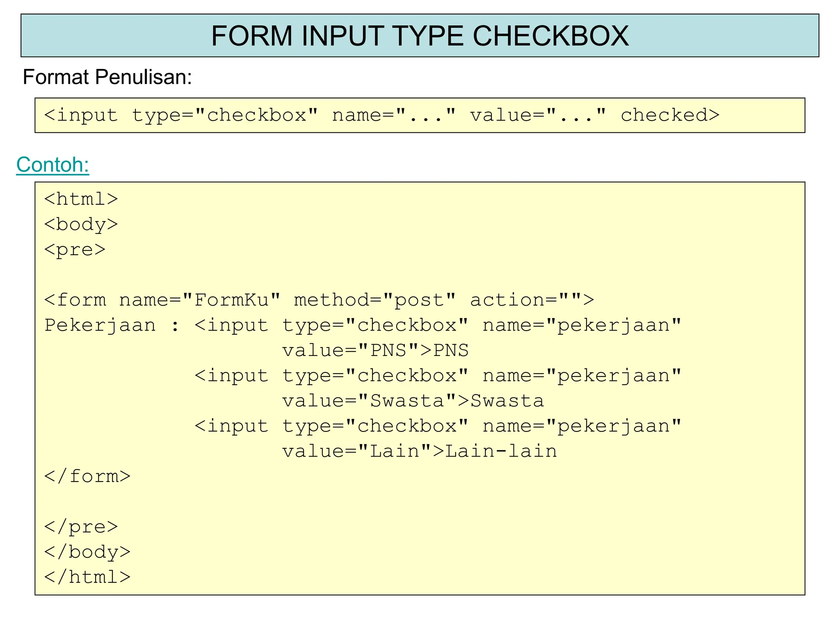Viewport: 840px width, 630px height.
Task: Click the FORM INPUT TYPE CHECKBOX title
Action: [419, 36]
